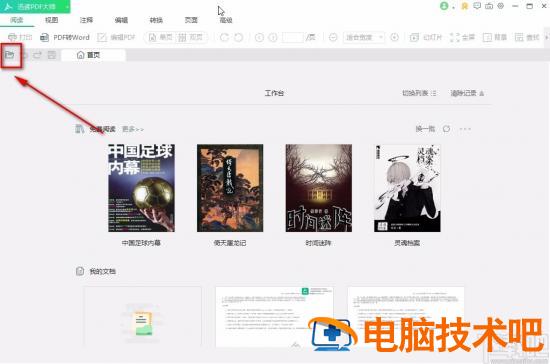Click the redo arrow icon in quick bar
Image resolution: width=550 pixels, height=364 pixels.
click(38, 55)
